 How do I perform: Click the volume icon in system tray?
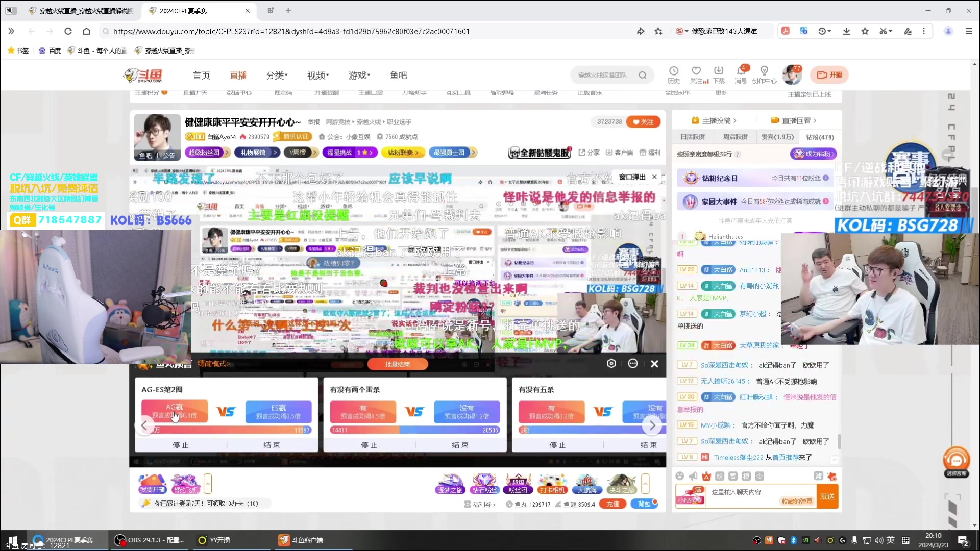click(x=878, y=540)
